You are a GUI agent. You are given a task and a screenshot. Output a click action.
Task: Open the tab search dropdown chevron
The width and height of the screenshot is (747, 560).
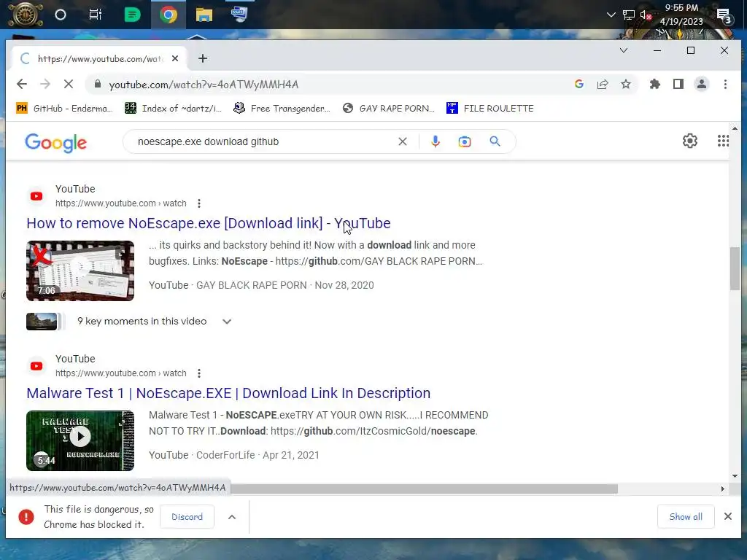(623, 50)
